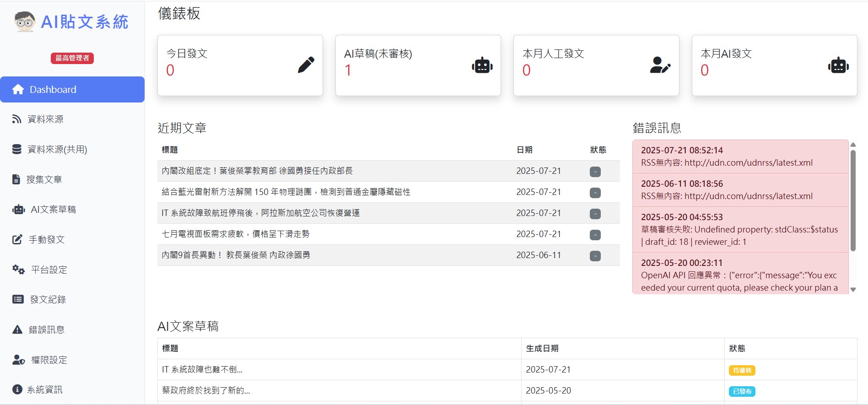Click error 草稿審核失敗 from 2025-05-20 04:55:53
The width and height of the screenshot is (868, 405).
(x=740, y=229)
